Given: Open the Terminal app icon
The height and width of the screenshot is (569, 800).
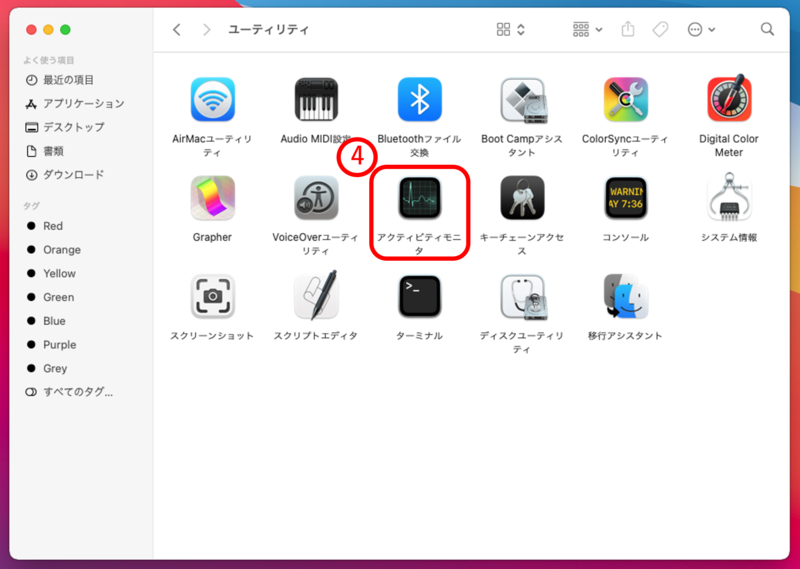Looking at the screenshot, I should pos(419,297).
